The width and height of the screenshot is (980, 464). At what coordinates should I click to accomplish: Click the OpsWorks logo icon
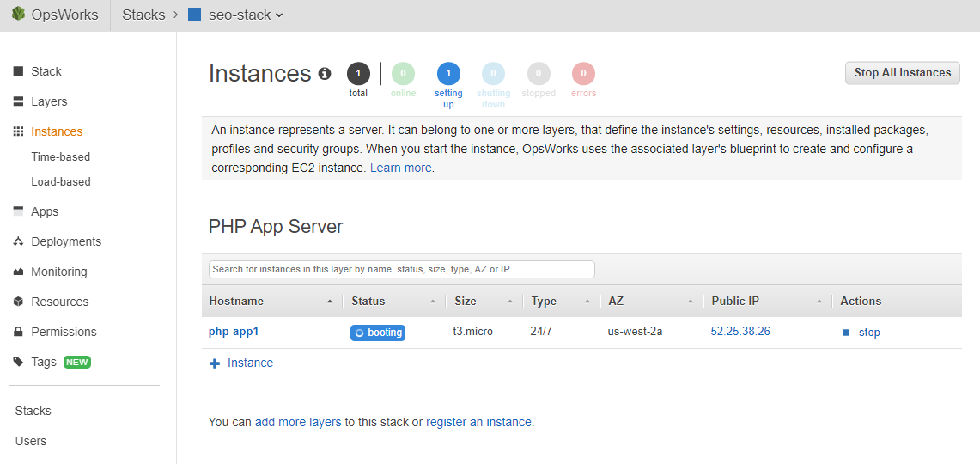[18, 14]
